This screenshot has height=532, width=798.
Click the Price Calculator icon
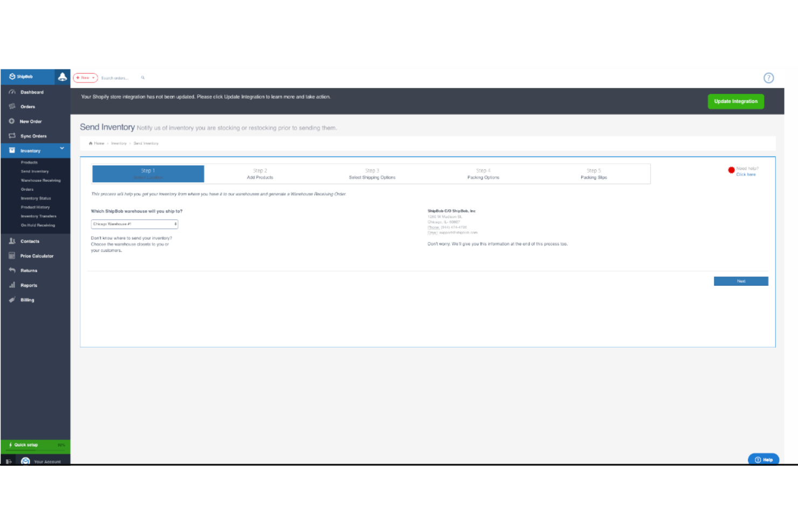click(12, 255)
